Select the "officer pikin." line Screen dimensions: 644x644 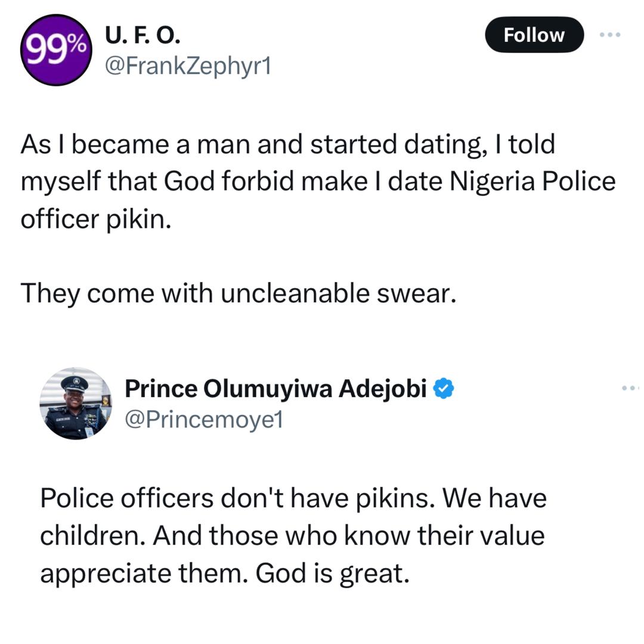[x=96, y=219]
